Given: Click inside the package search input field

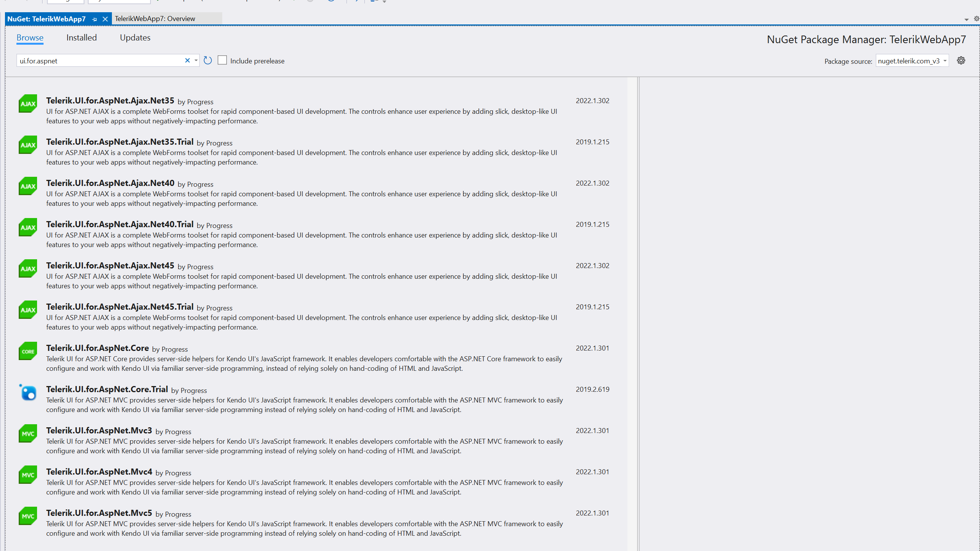Looking at the screenshot, I should pyautogui.click(x=99, y=60).
